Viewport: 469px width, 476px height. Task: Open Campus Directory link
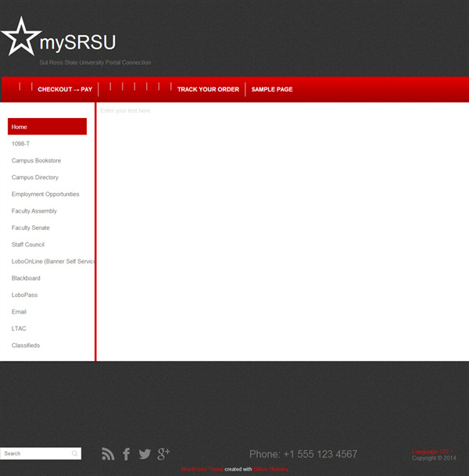coord(35,177)
